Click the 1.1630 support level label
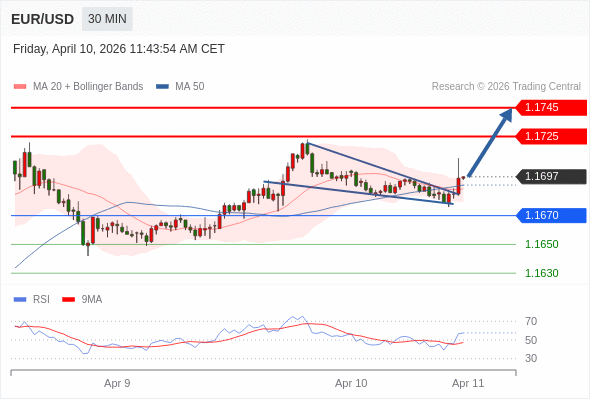The height and width of the screenshot is (400, 590). pyautogui.click(x=541, y=273)
